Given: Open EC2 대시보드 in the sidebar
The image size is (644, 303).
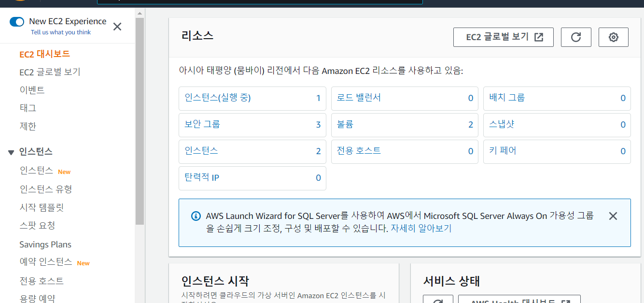Looking at the screenshot, I should [x=44, y=54].
